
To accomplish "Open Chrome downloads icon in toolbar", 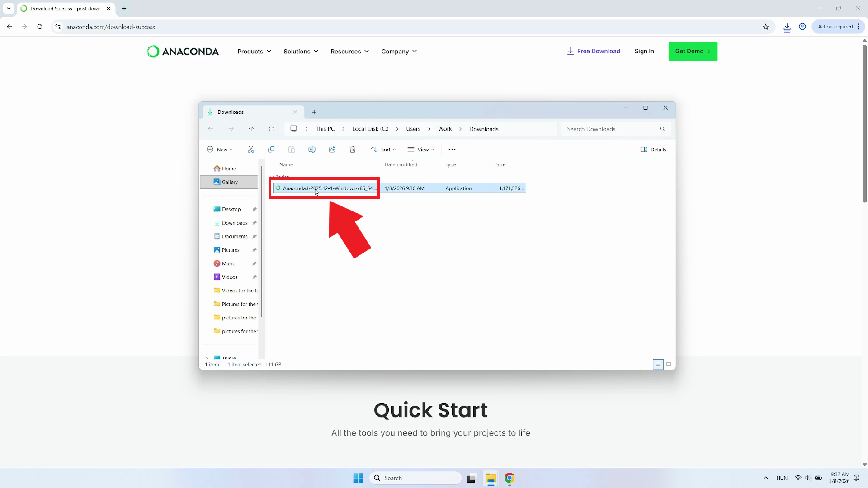I will pyautogui.click(x=787, y=27).
